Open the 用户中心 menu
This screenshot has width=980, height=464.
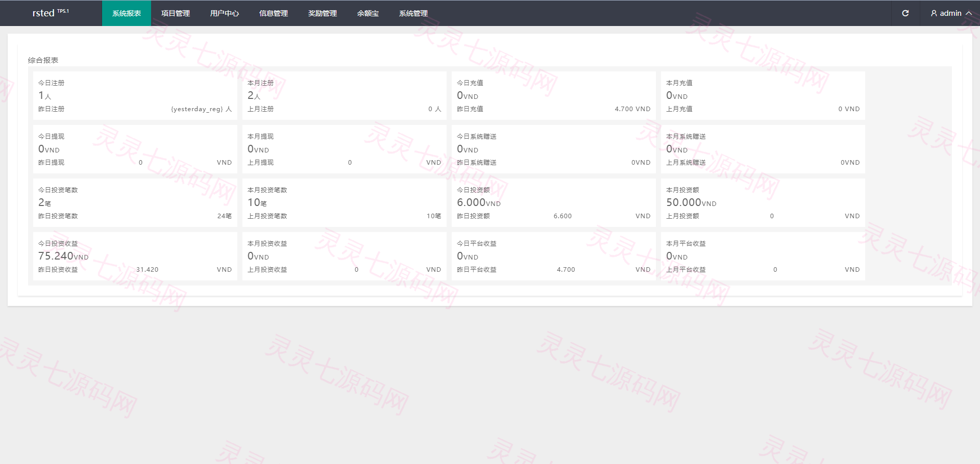point(225,13)
